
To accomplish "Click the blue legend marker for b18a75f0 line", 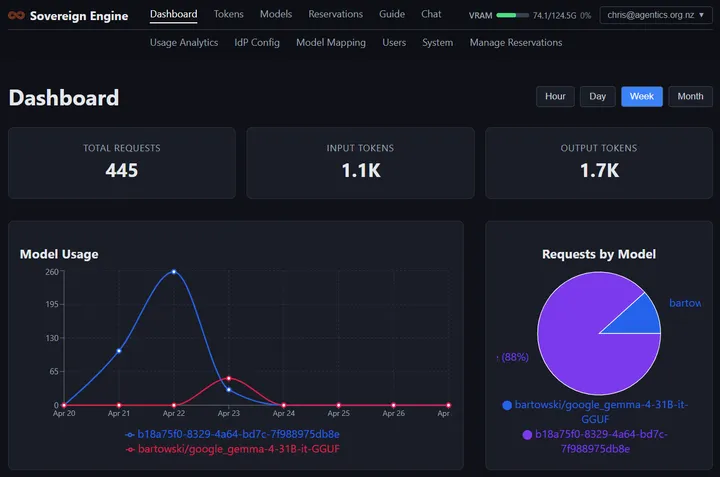I will [130, 434].
